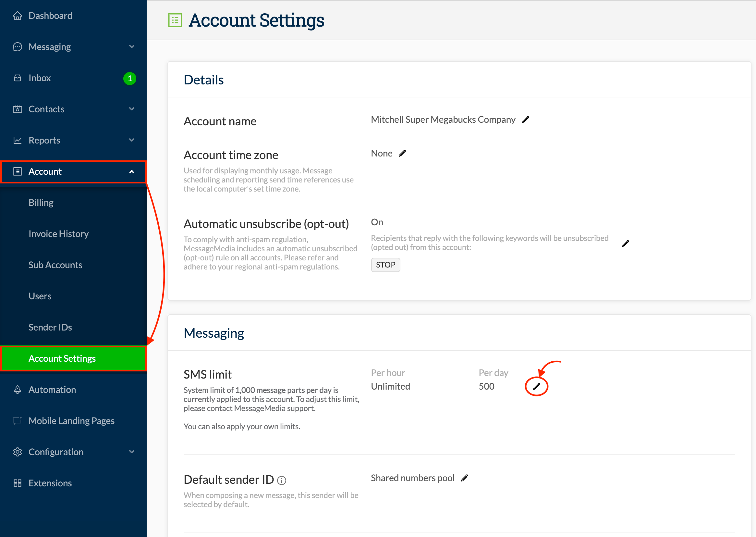The image size is (756, 537).
Task: Click the Extensions grid icon
Action: (x=18, y=483)
